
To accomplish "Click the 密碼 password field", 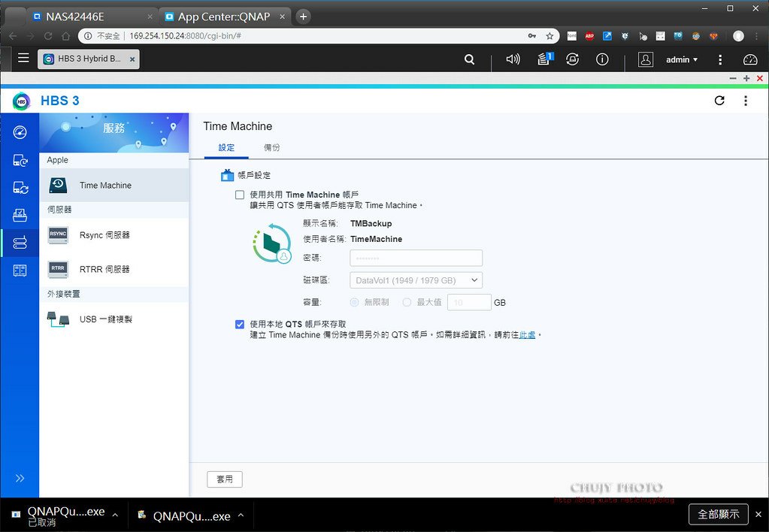I will coord(416,258).
